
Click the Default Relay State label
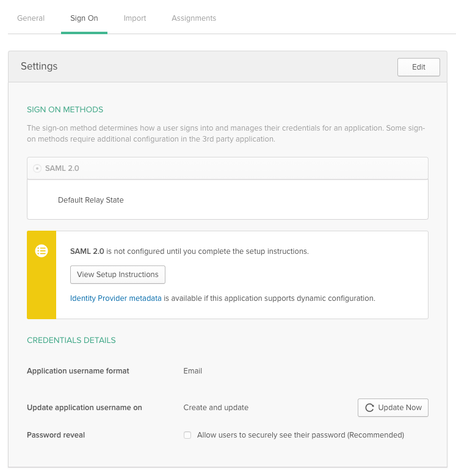pyautogui.click(x=91, y=200)
